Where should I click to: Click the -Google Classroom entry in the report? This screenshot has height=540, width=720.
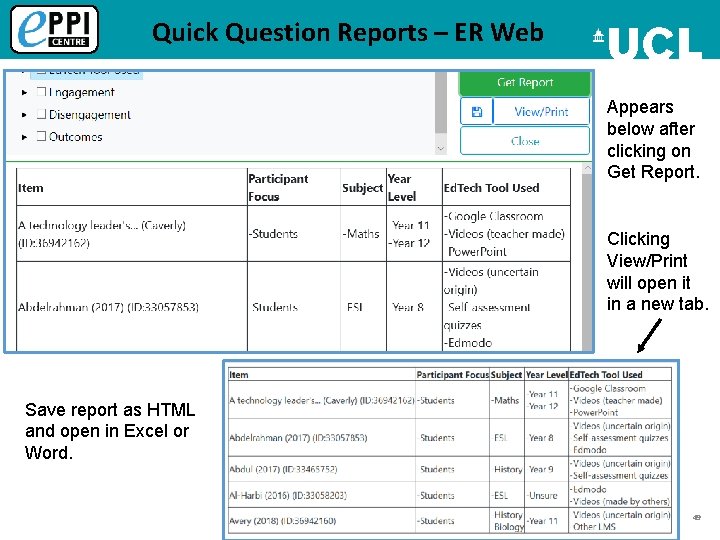[494, 216]
